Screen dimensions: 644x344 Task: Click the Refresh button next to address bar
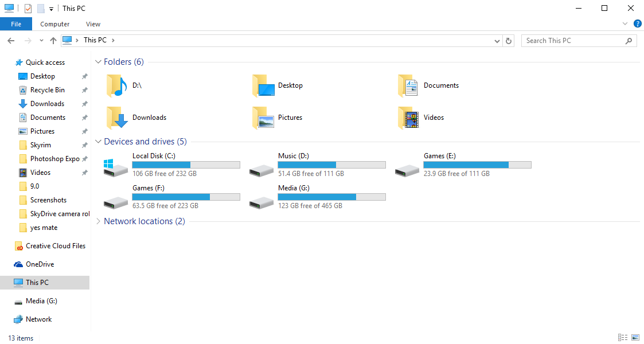509,41
